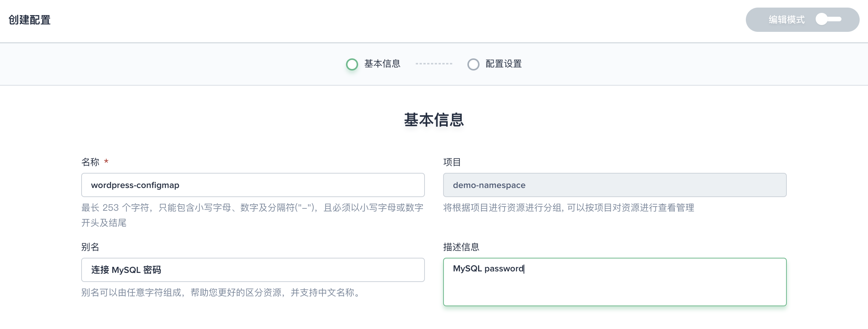Screen dimensions: 868x329
Task: Click the 别名 field label
Action: (x=90, y=247)
